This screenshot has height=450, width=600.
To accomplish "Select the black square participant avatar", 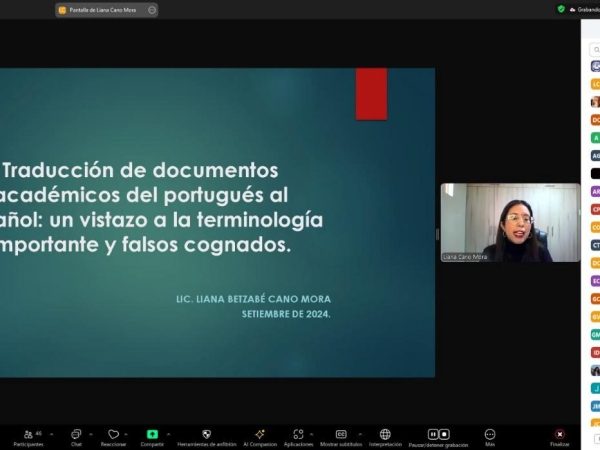I will coord(595,173).
